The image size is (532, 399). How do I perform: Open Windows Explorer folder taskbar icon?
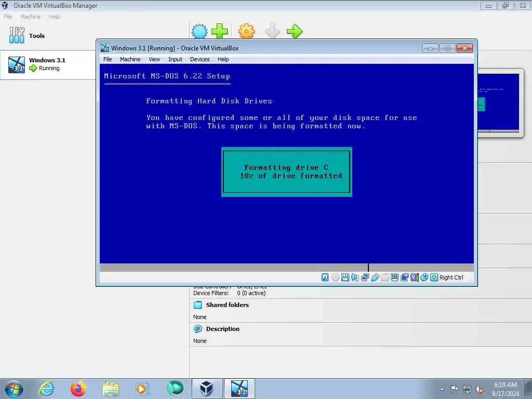[111, 389]
